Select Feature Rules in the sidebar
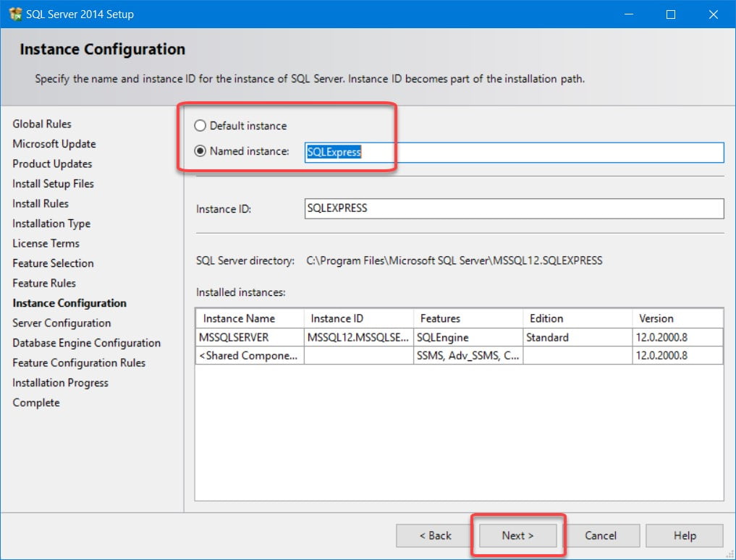Screen dimensions: 736x560 [x=44, y=283]
